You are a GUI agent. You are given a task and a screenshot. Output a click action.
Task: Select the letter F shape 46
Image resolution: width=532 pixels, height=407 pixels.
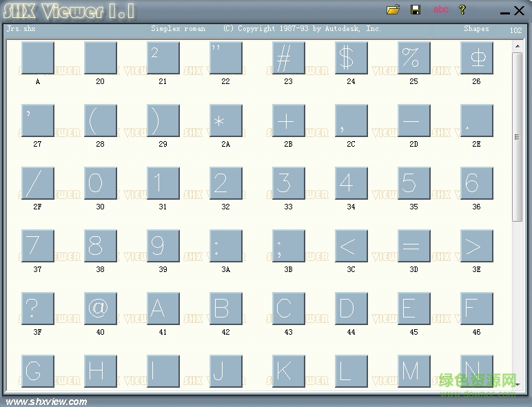477,309
